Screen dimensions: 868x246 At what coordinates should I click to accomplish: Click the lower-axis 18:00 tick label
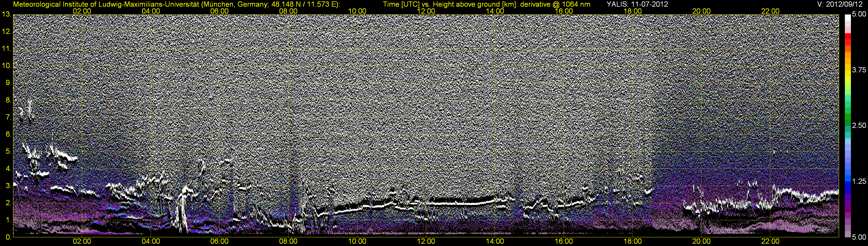(632, 242)
